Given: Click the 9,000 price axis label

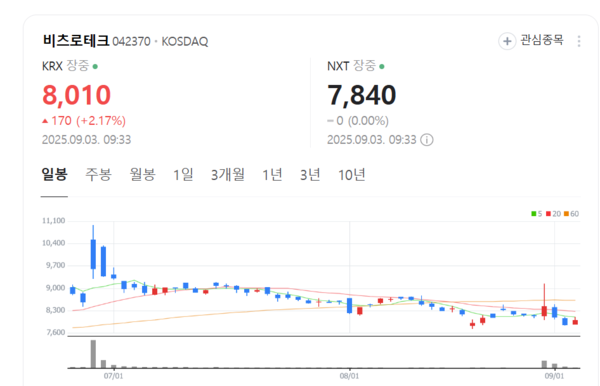Looking at the screenshot, I should pos(55,288).
